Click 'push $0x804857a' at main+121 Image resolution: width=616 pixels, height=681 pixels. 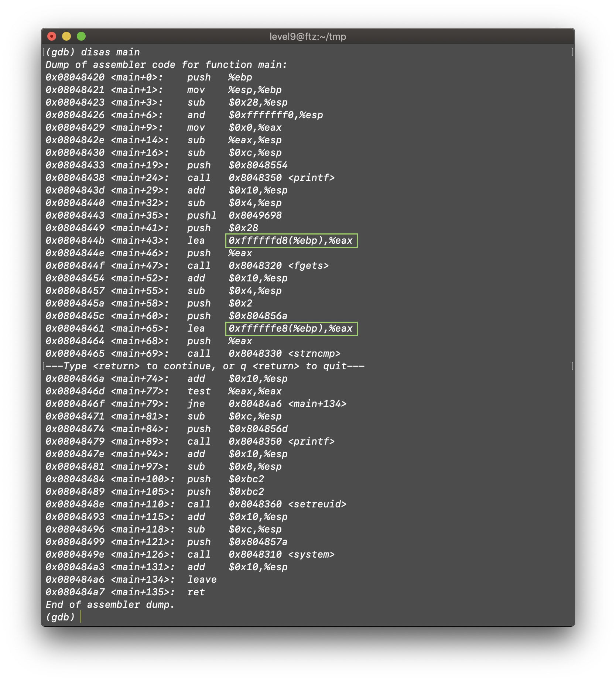pyautogui.click(x=237, y=542)
